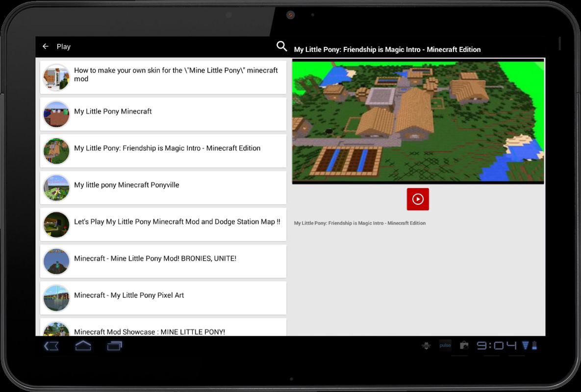
Task: Open the Minecraft village video preview image
Action: pyautogui.click(x=418, y=121)
